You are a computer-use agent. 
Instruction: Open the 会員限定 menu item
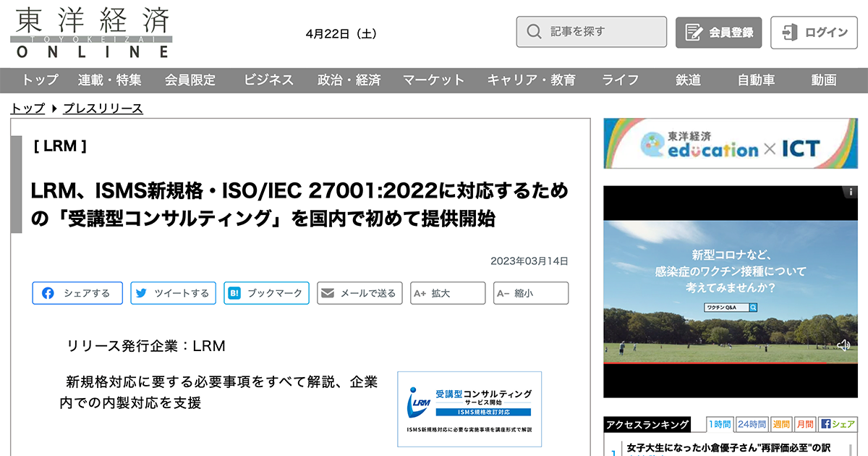(x=190, y=80)
